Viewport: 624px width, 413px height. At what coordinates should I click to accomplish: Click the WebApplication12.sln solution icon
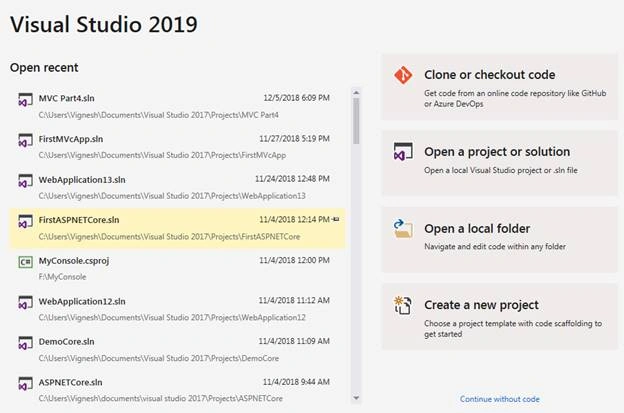pos(25,302)
